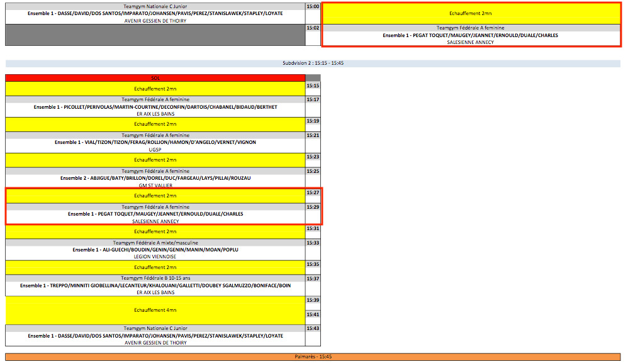The height and width of the screenshot is (364, 628).
Task: Click the Ensemble 1 PICOLLET team row
Action: pos(155,107)
